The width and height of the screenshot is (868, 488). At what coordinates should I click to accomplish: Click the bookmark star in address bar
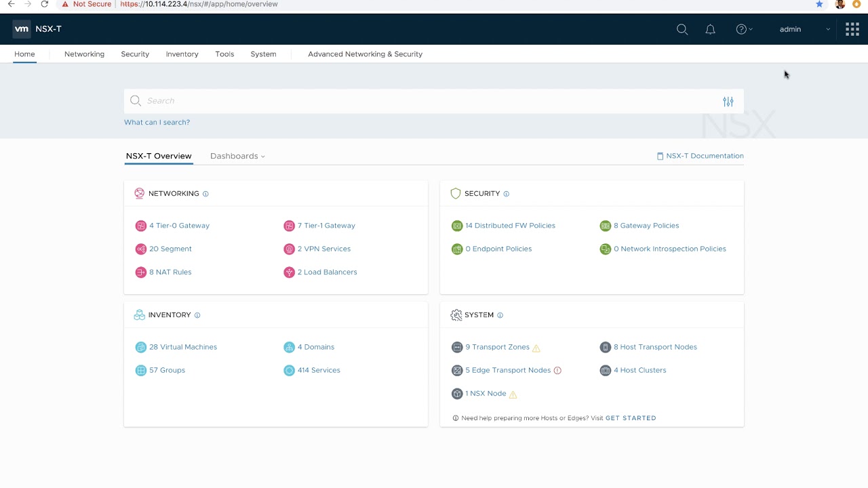tap(819, 4)
